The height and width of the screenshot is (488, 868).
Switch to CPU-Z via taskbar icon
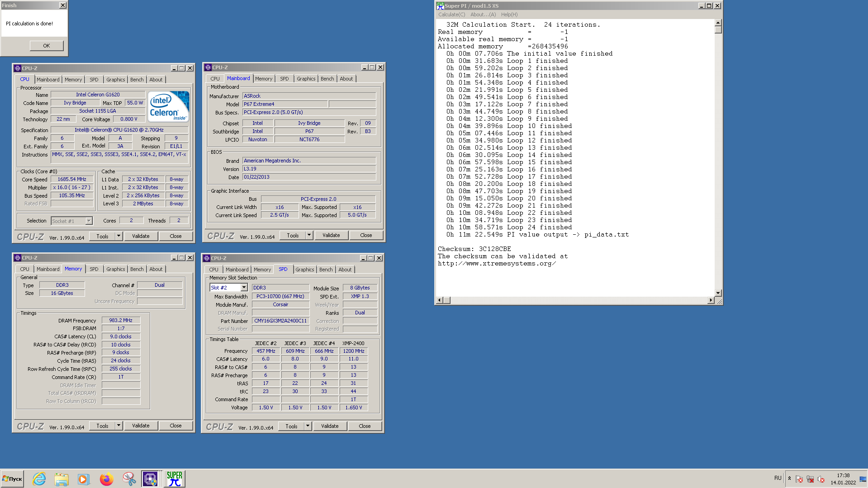[151, 479]
